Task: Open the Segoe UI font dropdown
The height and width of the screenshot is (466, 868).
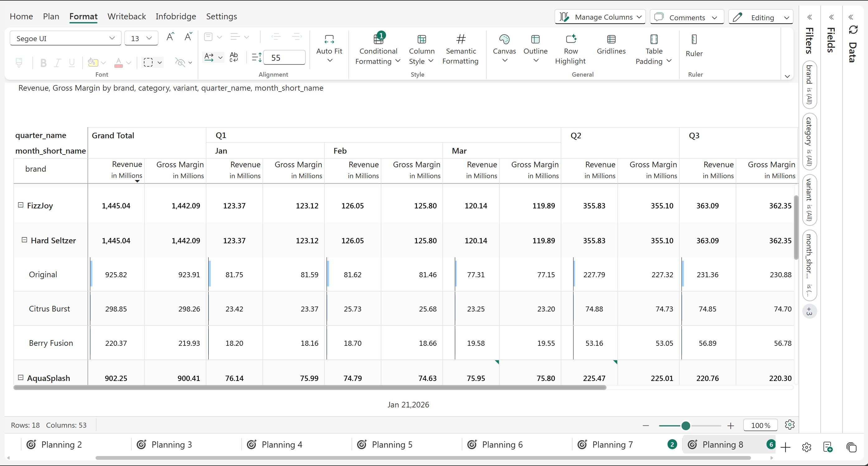Action: coord(65,38)
